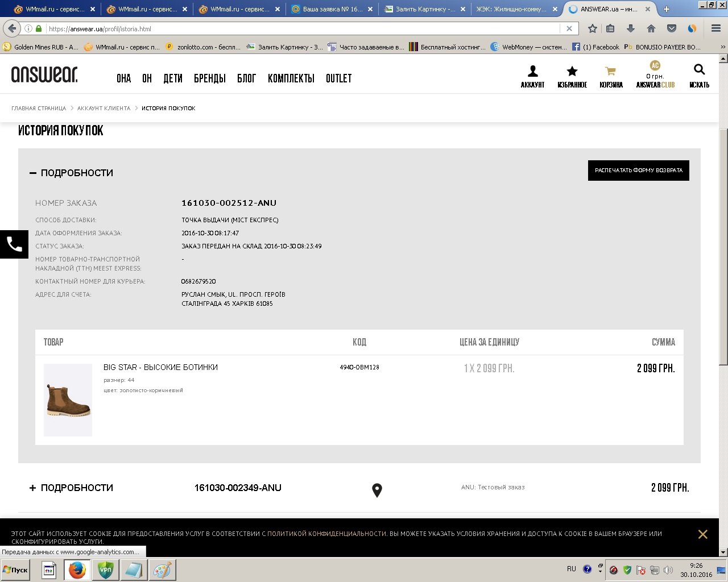Go to Главная страница breadcrumb

coord(39,108)
